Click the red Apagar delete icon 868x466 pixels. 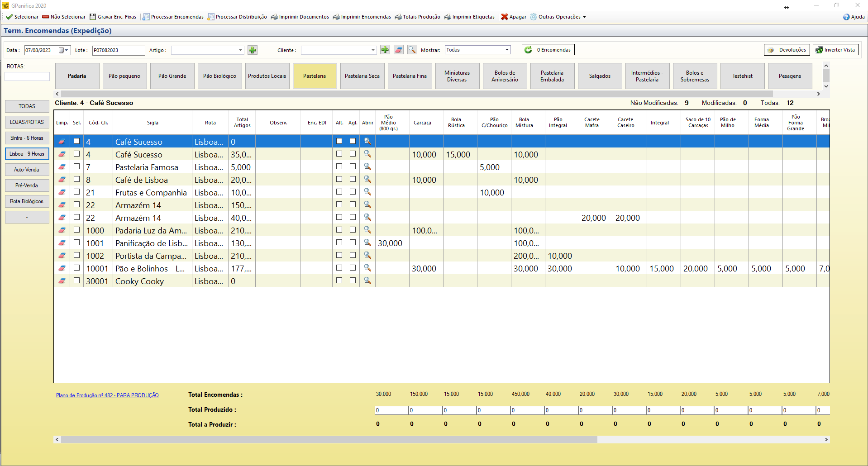pos(504,17)
